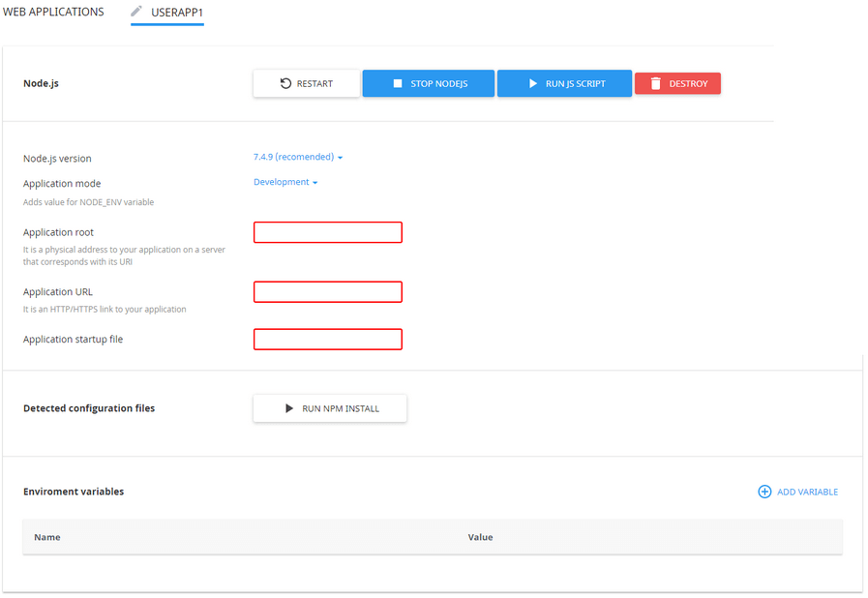Switch to the WEB APPLICATIONS tab
This screenshot has width=868, height=598.
[53, 12]
